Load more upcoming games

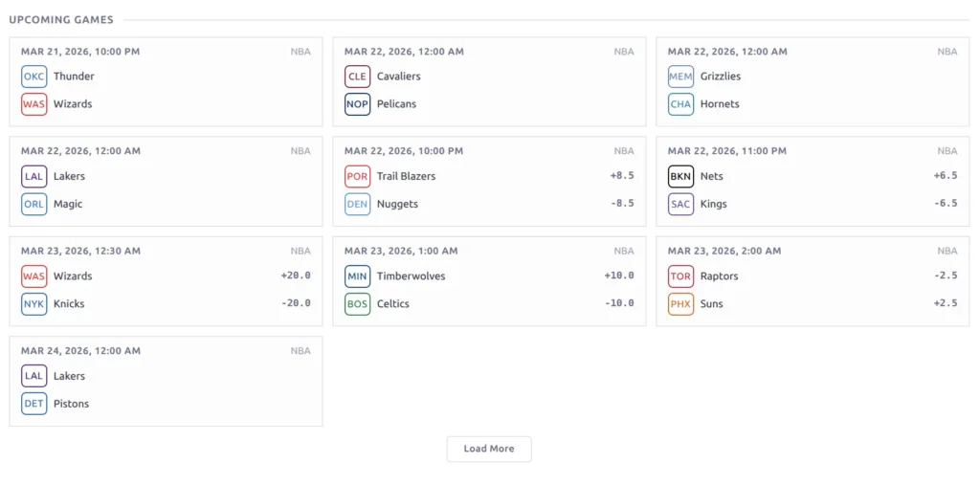click(489, 449)
